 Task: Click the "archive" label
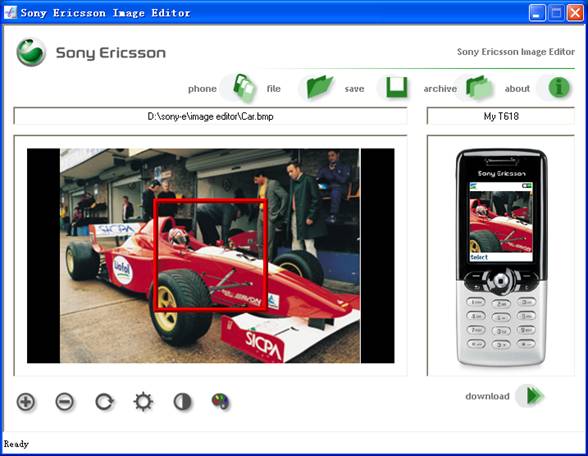pos(440,89)
